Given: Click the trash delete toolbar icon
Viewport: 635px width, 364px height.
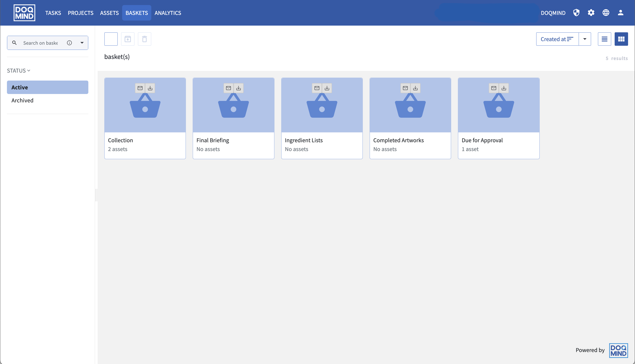Looking at the screenshot, I should coord(144,39).
